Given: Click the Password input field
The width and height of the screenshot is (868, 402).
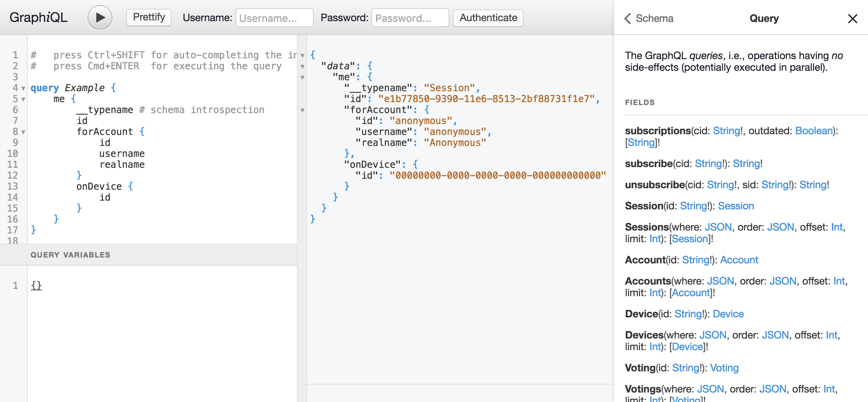Looking at the screenshot, I should (x=409, y=17).
